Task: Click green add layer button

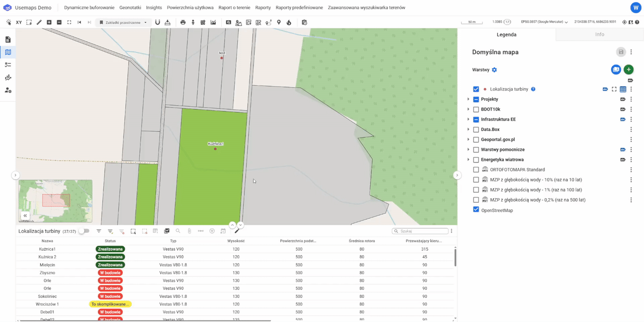Action: pyautogui.click(x=628, y=70)
